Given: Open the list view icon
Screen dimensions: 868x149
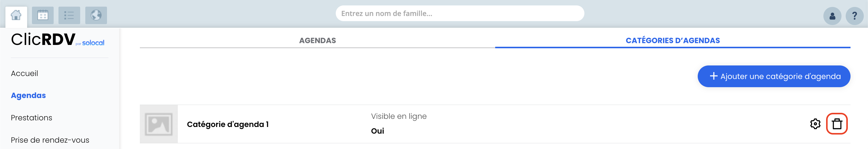Looking at the screenshot, I should pyautogui.click(x=69, y=15).
